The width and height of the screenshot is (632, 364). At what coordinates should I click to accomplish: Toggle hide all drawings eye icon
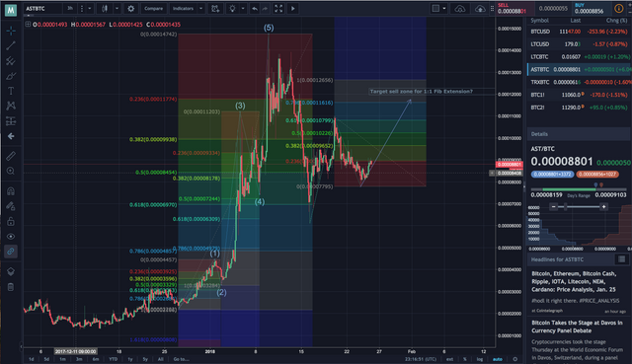11,237
